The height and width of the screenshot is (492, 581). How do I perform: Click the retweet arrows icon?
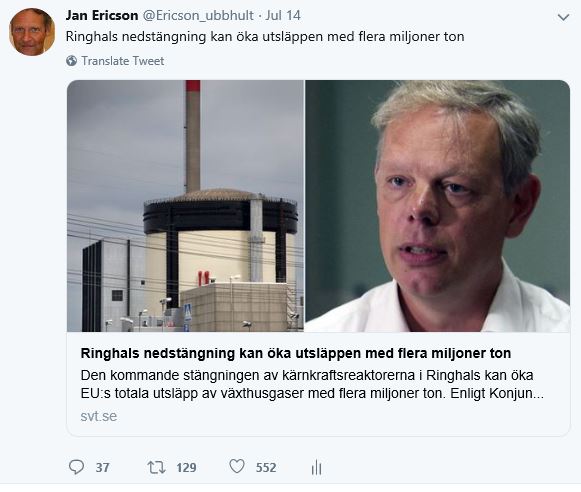[x=156, y=467]
